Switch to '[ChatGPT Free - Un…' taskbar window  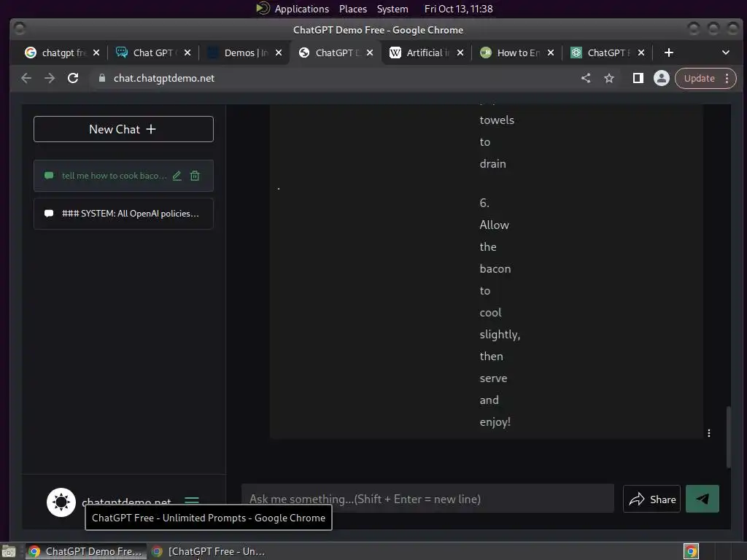click(x=209, y=551)
